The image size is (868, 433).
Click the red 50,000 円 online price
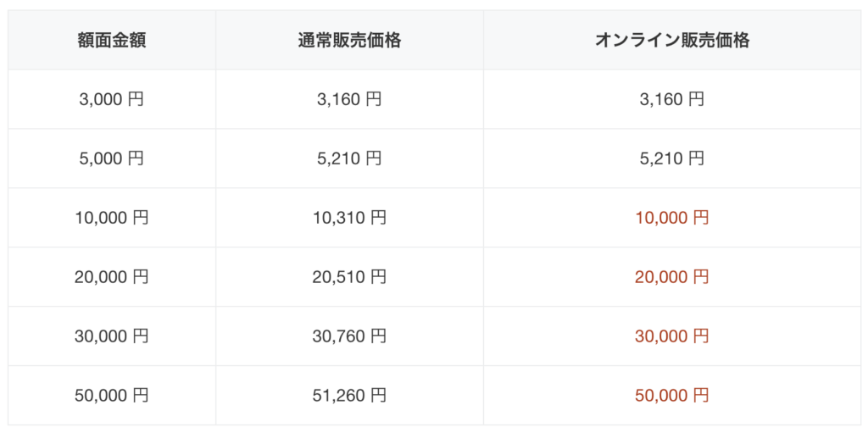[672, 396]
